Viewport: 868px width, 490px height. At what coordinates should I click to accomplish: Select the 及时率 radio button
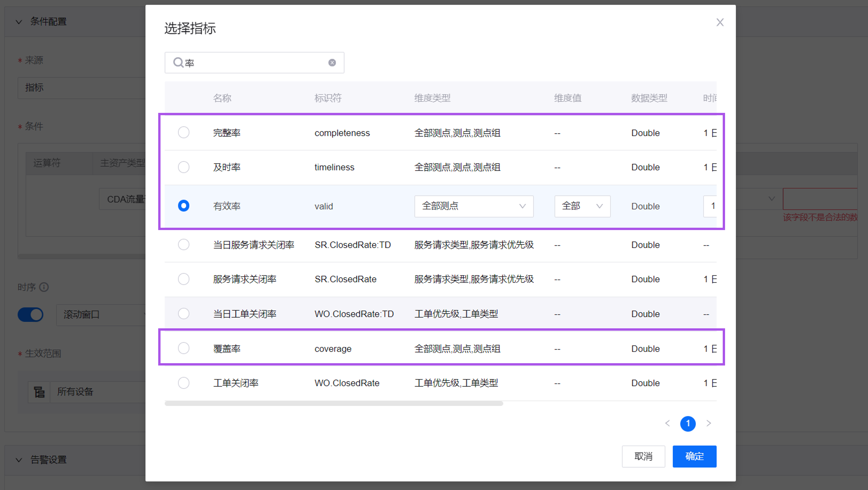coord(184,167)
